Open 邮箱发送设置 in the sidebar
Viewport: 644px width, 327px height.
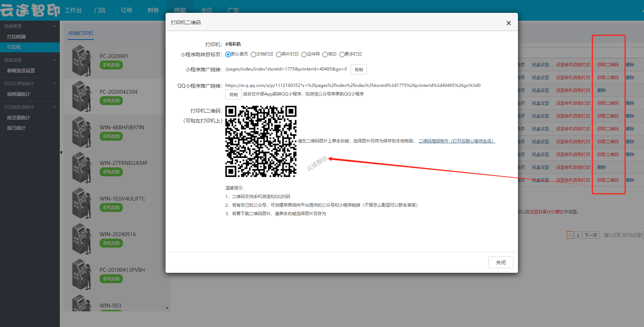[21, 71]
